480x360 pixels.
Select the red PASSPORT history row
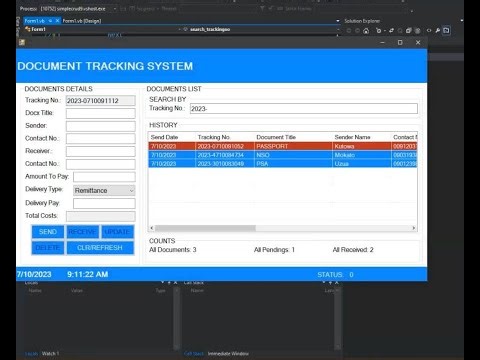click(283, 146)
